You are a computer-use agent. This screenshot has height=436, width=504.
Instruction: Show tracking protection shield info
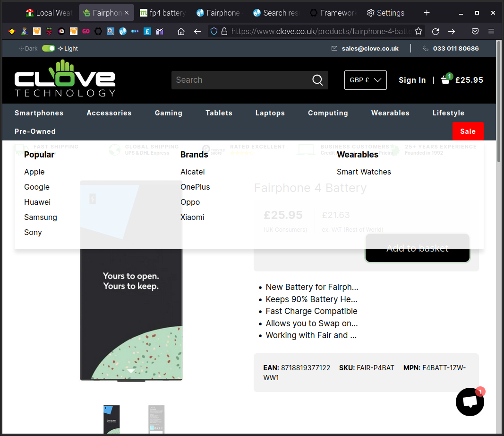pos(214,31)
